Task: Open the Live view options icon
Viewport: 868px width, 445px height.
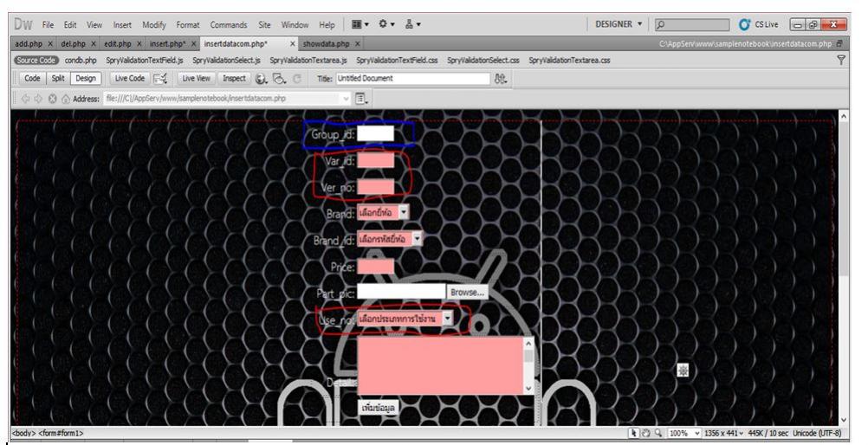Action: click(x=361, y=99)
